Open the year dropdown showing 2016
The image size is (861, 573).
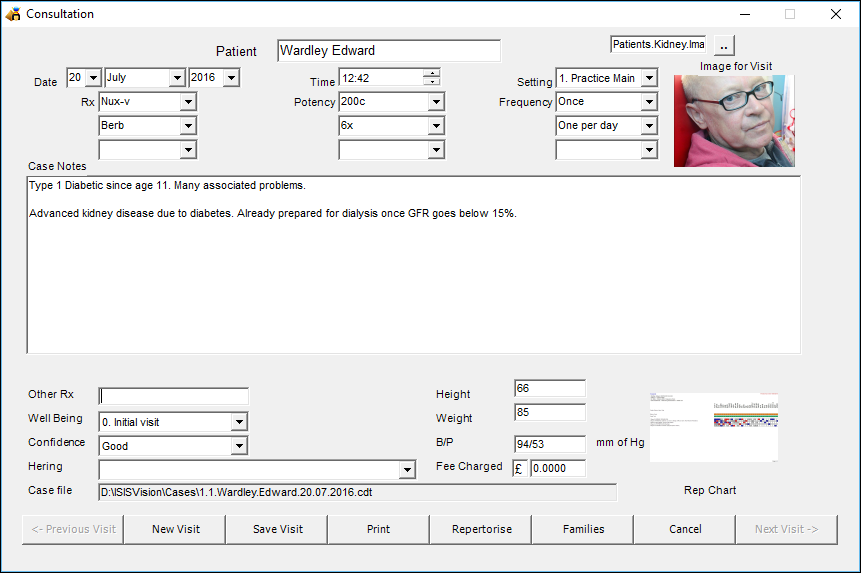point(231,77)
